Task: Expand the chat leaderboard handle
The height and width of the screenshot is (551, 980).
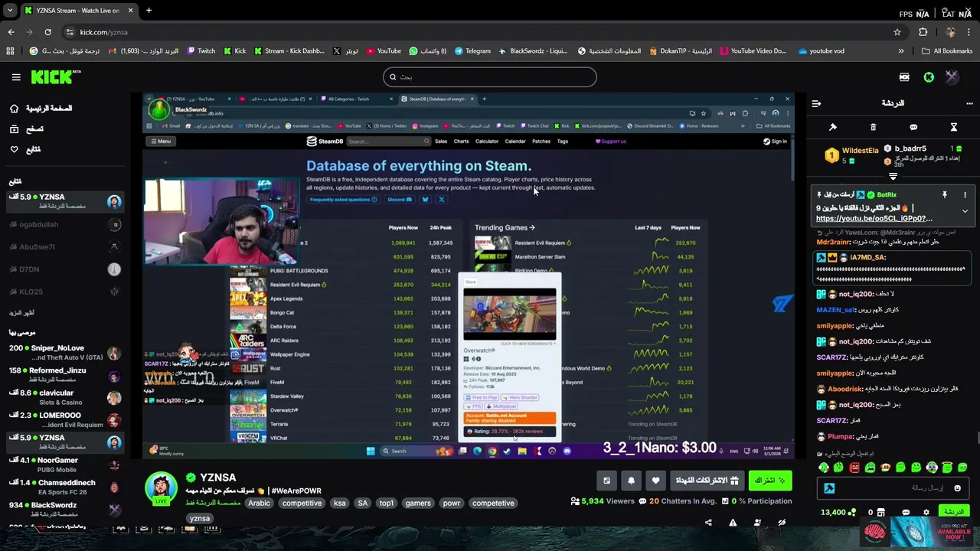Action: pos(893,177)
